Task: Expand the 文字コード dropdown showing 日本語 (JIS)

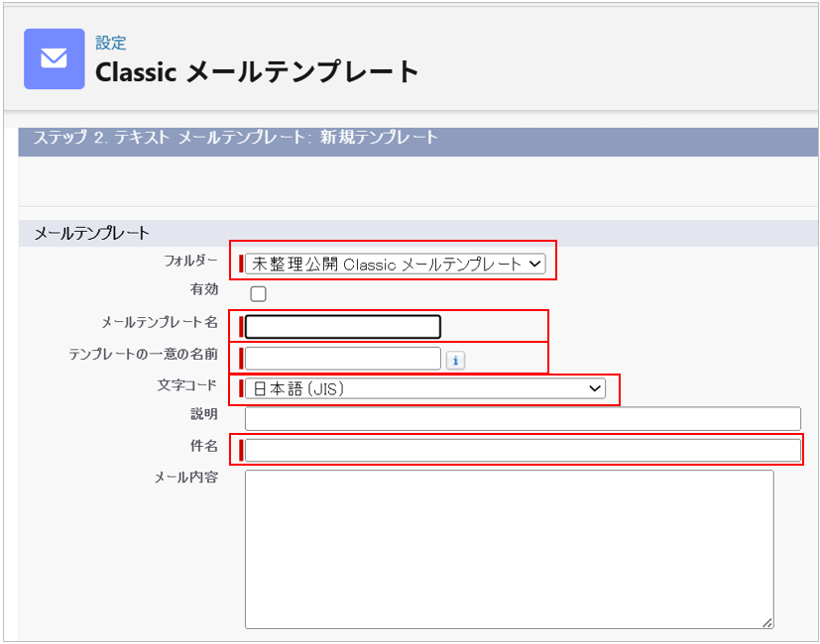Action: click(x=425, y=389)
